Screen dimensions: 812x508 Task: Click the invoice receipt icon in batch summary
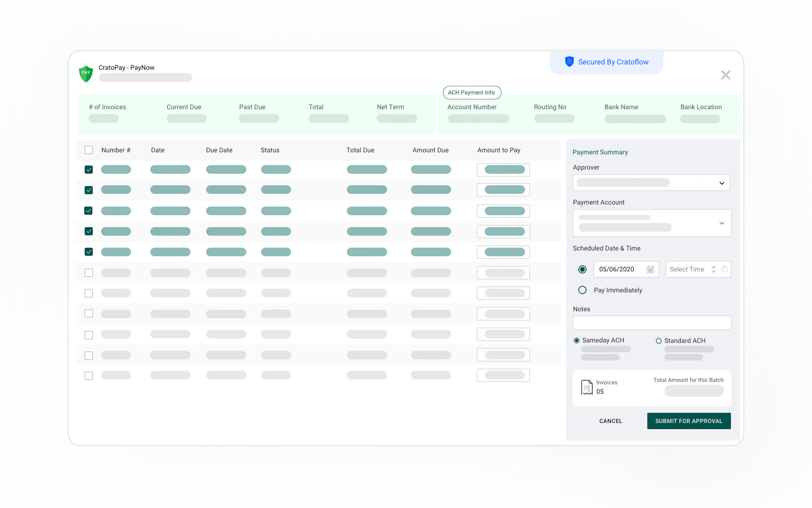[x=586, y=387]
